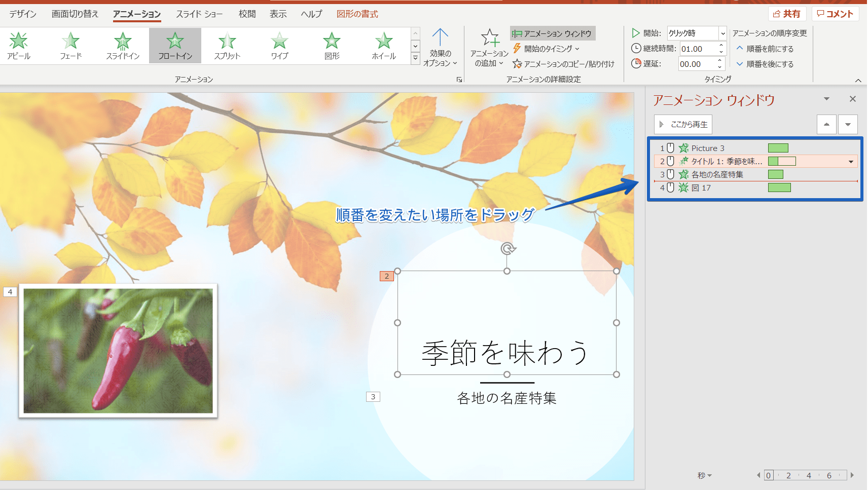Apply the フェード animation effect
868x490 pixels.
[x=71, y=46]
